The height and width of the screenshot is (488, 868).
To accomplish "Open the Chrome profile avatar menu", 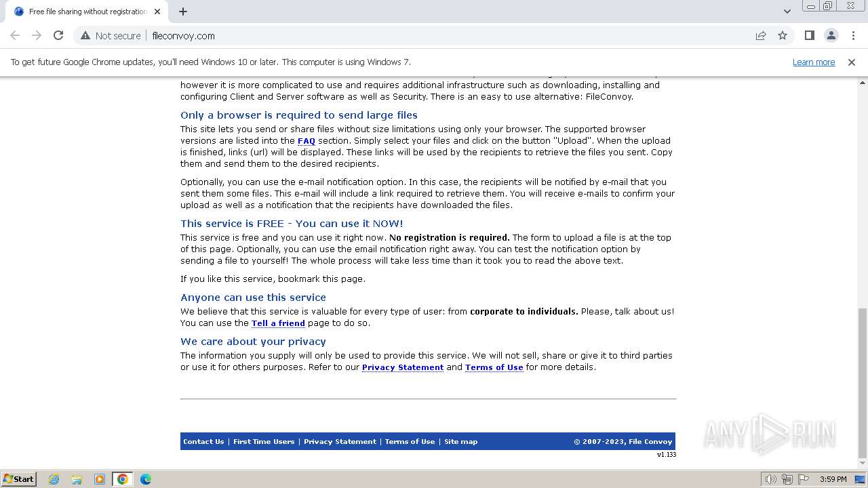I will tap(831, 35).
